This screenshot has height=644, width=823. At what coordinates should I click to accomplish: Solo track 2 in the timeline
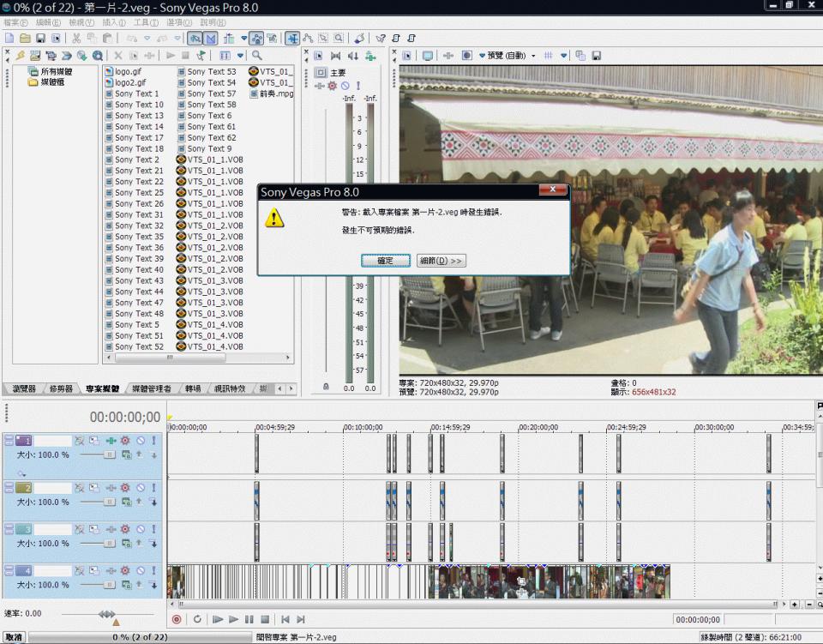(154, 487)
